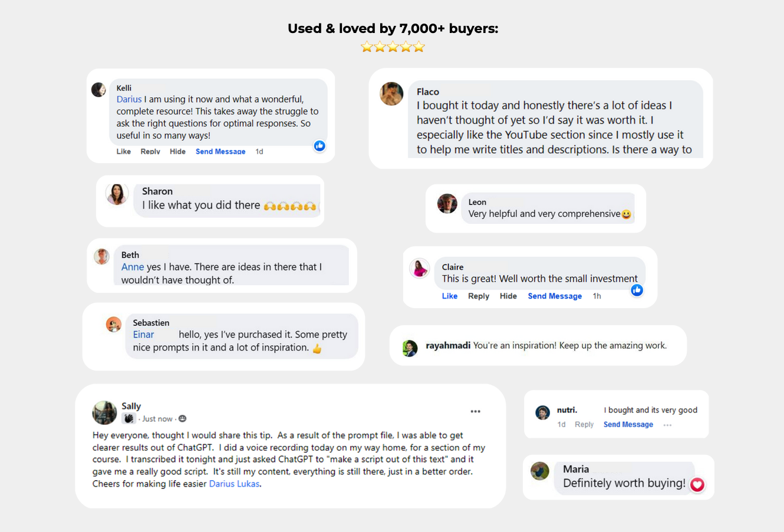784x532 pixels.
Task: Hide Claire's comment
Action: pyautogui.click(x=508, y=296)
